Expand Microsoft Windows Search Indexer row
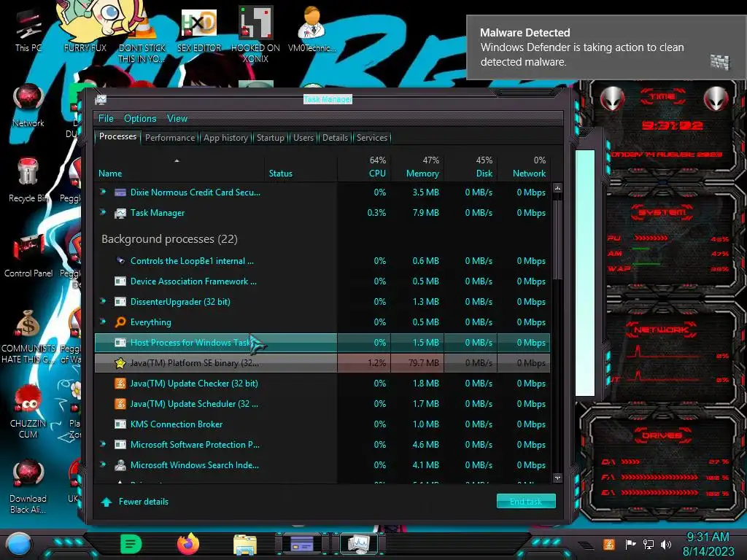The image size is (747, 560). click(103, 464)
